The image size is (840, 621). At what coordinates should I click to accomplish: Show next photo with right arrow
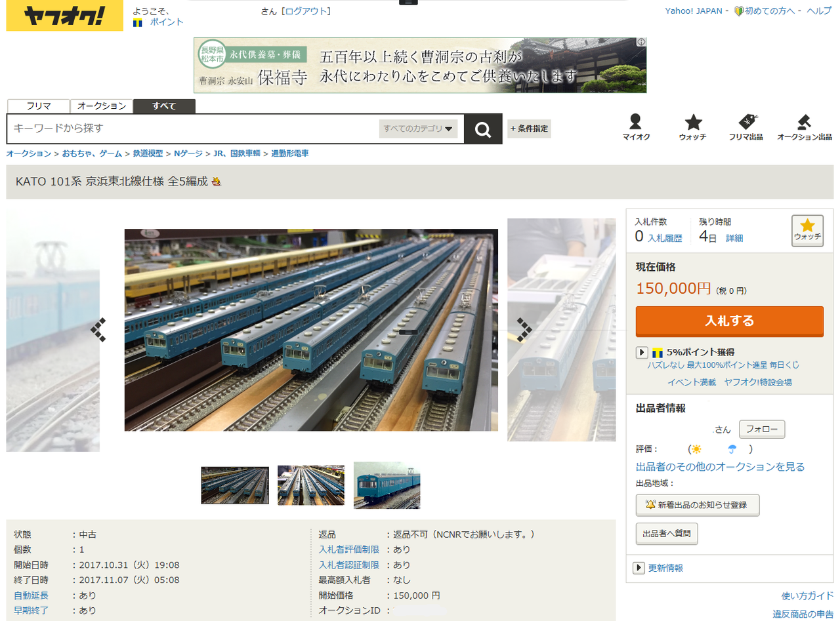tap(524, 330)
